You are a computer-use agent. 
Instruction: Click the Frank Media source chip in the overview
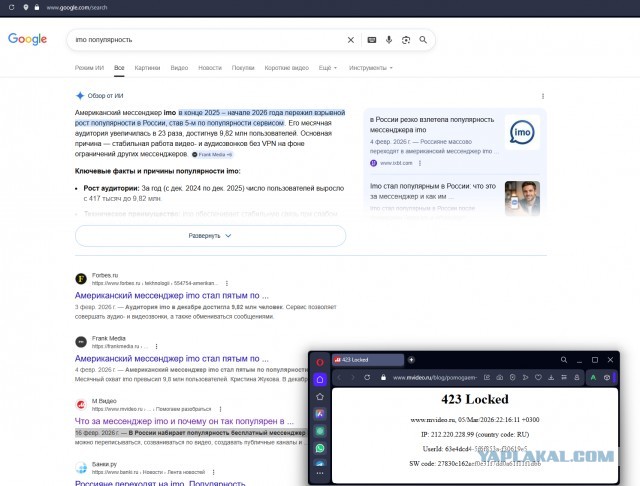[x=212, y=155]
